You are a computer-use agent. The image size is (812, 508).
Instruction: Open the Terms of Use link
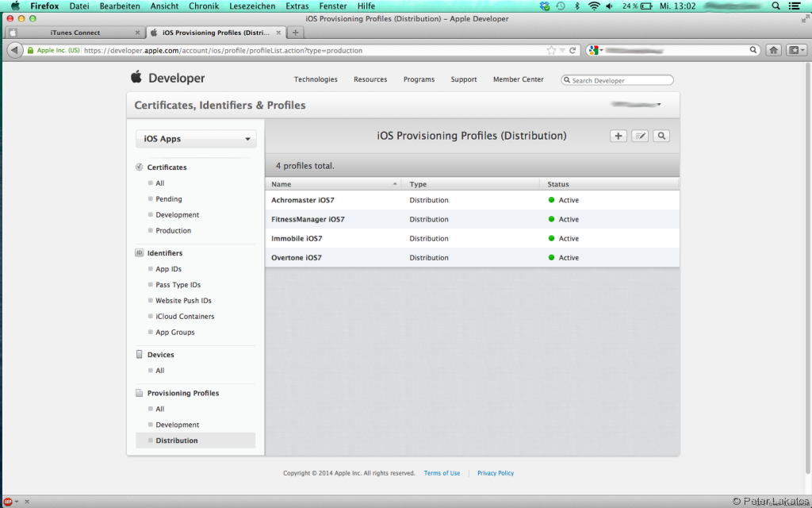click(442, 473)
